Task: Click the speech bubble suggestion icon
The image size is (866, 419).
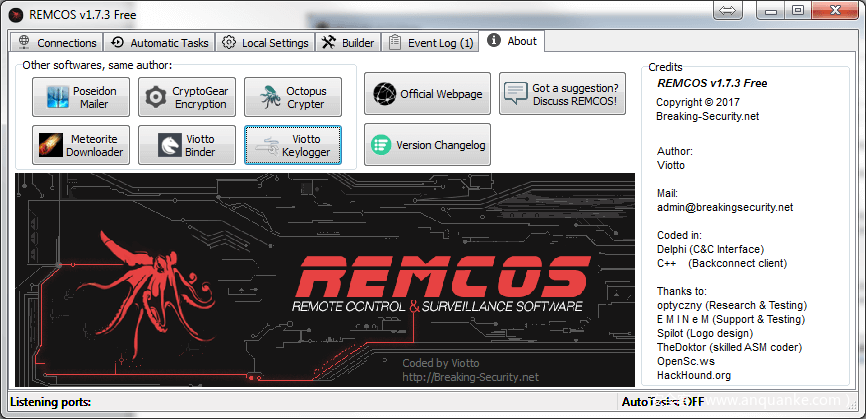Action: click(x=516, y=94)
